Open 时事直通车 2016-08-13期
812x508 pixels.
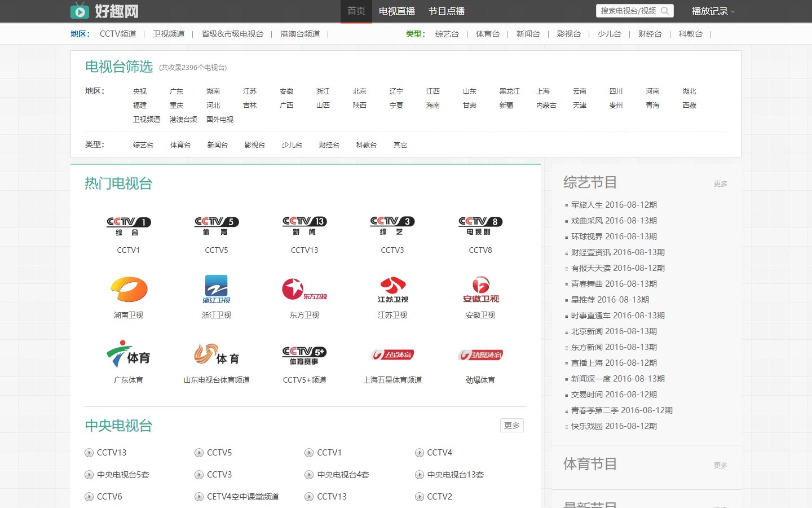[x=618, y=316]
